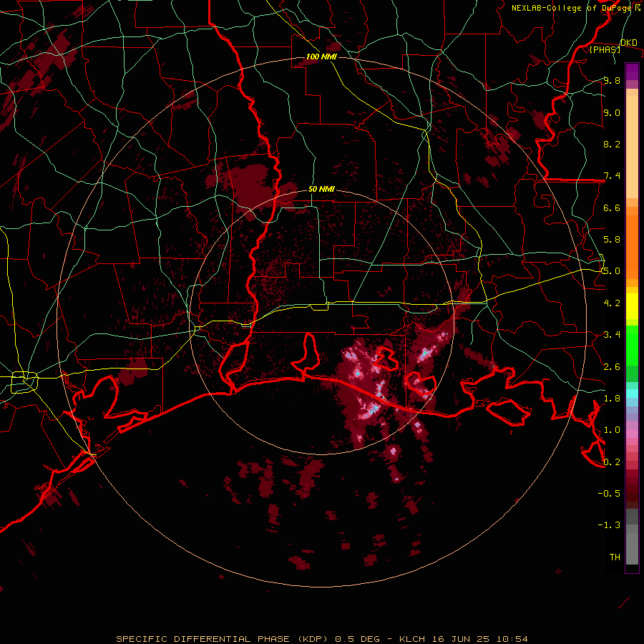Click the yellow segment of color bar

click(x=632, y=306)
